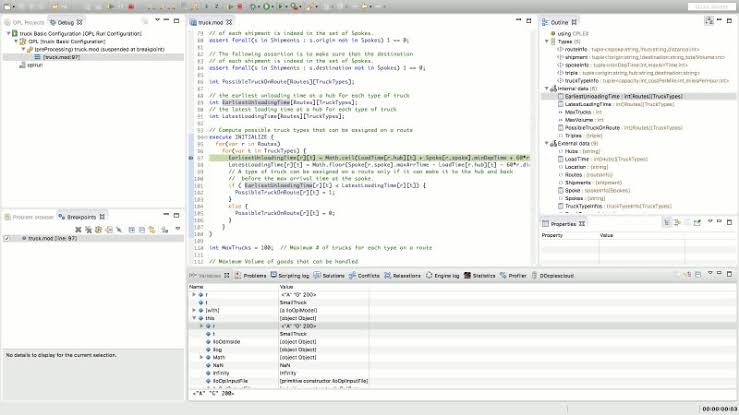This screenshot has height=415, width=739.
Task: Click the Outline view icon beside Outline tab
Action: click(545, 22)
